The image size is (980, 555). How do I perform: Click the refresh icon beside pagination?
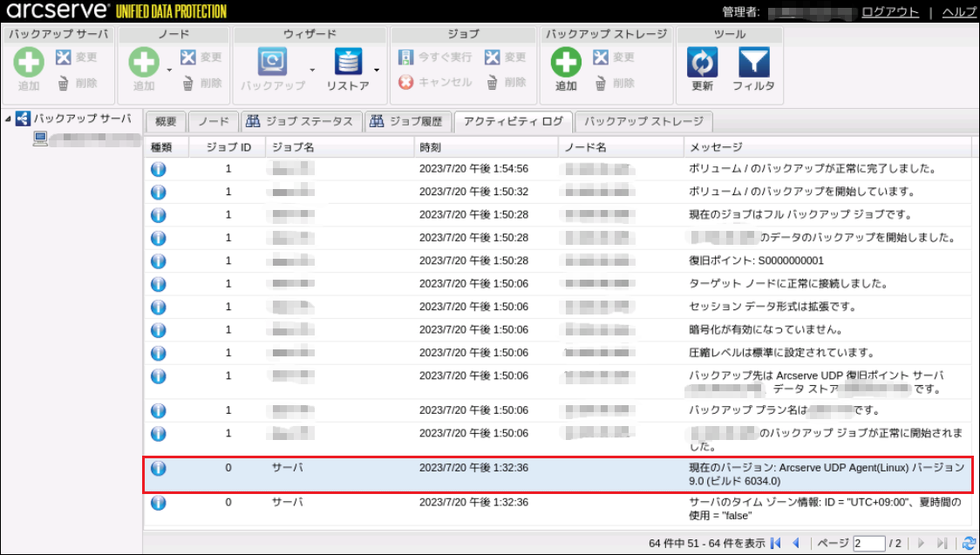point(968,543)
